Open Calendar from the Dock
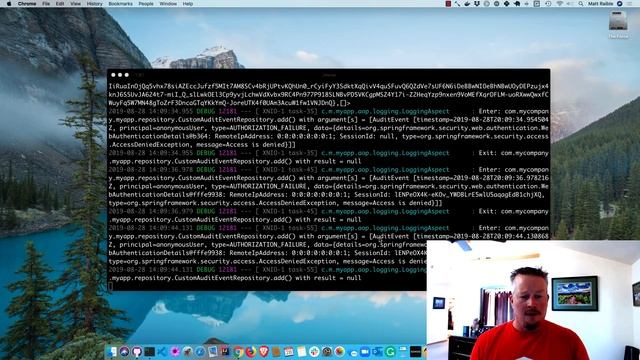 289,352
